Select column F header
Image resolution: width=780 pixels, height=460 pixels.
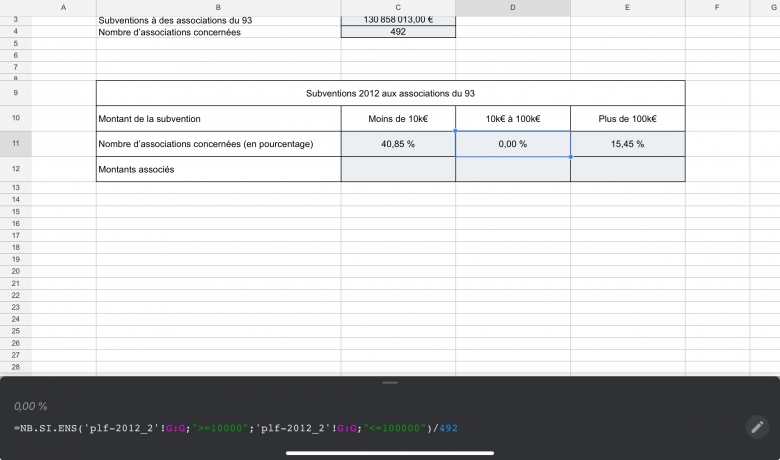pyautogui.click(x=717, y=7)
